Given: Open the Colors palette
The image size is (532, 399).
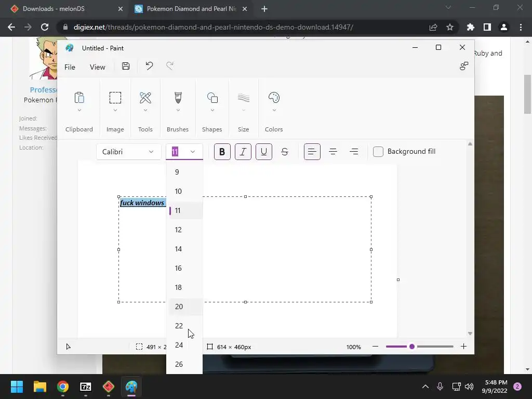Looking at the screenshot, I should click(274, 98).
